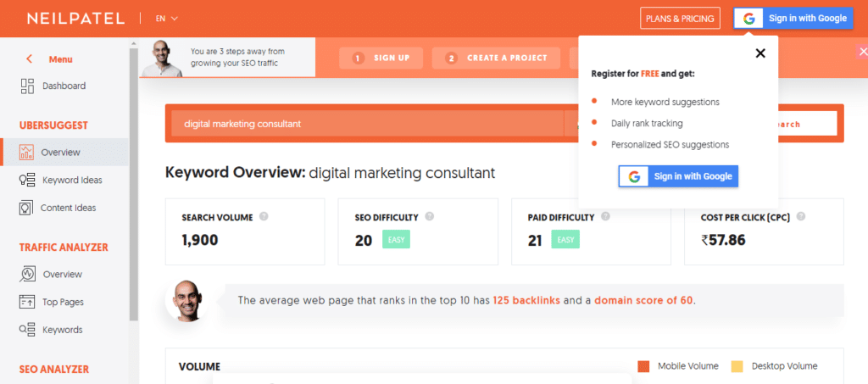Click help icon next to Paid Difficulty
The height and width of the screenshot is (384, 868).
[x=605, y=217]
